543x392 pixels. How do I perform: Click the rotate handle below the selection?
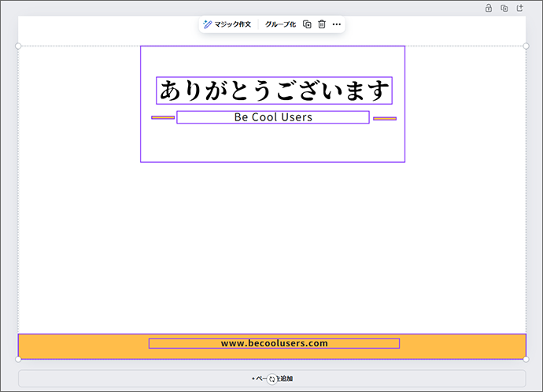(x=271, y=379)
